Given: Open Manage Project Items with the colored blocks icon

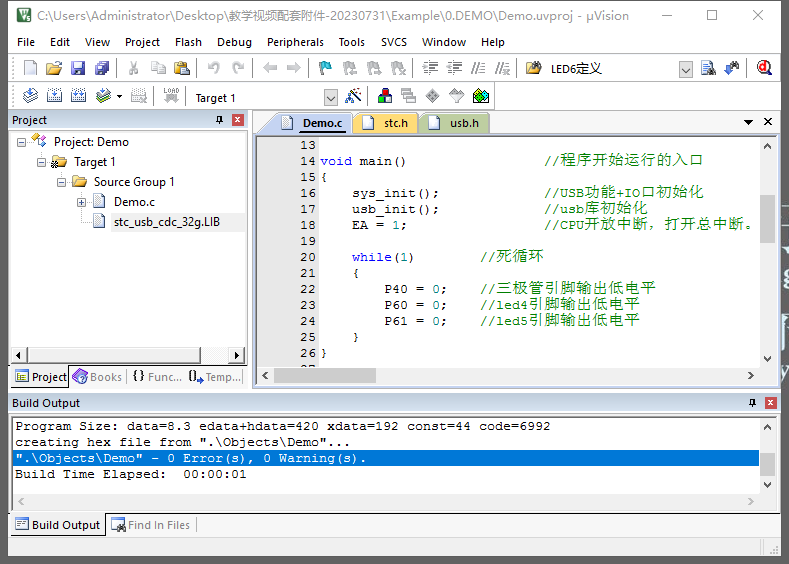Looking at the screenshot, I should 385,96.
